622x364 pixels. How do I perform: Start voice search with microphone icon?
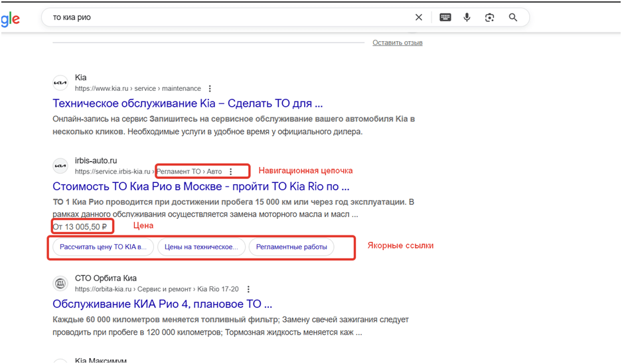coord(467,17)
